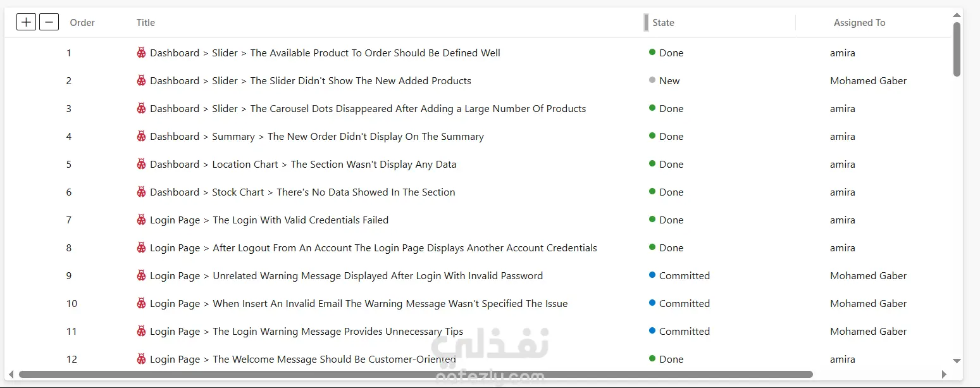Click the expand all (plus) button
980x388 pixels.
pyautogui.click(x=26, y=23)
